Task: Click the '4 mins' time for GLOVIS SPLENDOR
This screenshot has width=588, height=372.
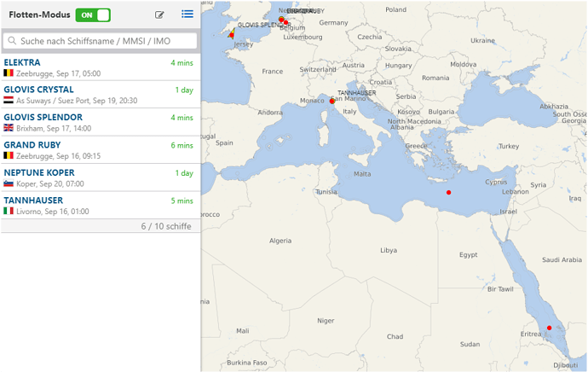Action: (182, 118)
